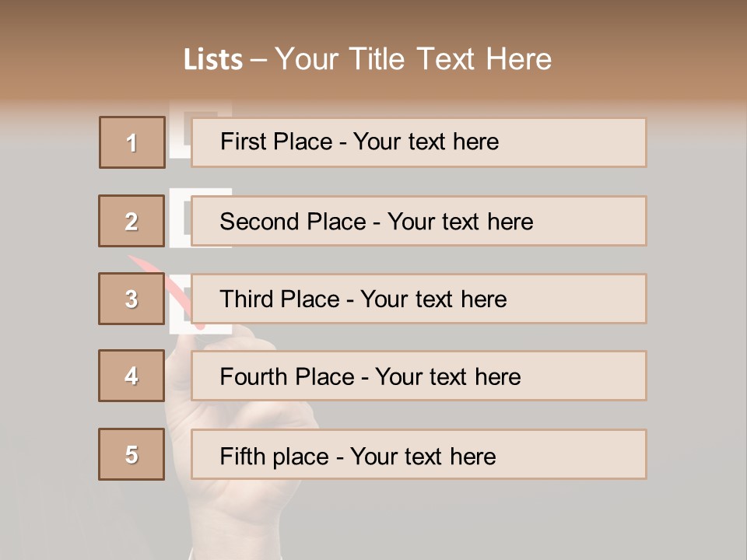The width and height of the screenshot is (747, 560).
Task: Click the number 5 box
Action: coord(132,454)
